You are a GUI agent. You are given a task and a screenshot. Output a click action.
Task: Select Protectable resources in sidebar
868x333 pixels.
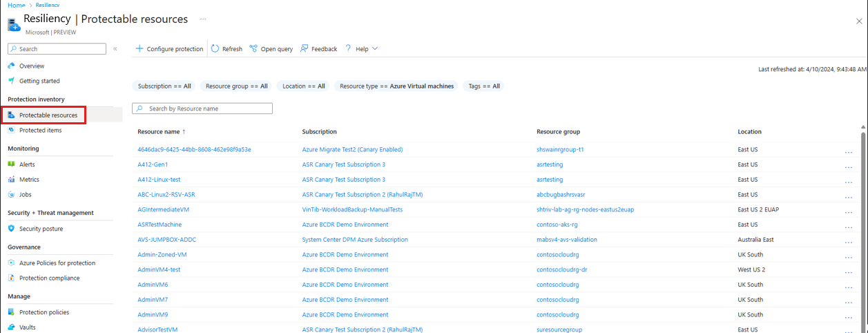(x=48, y=115)
